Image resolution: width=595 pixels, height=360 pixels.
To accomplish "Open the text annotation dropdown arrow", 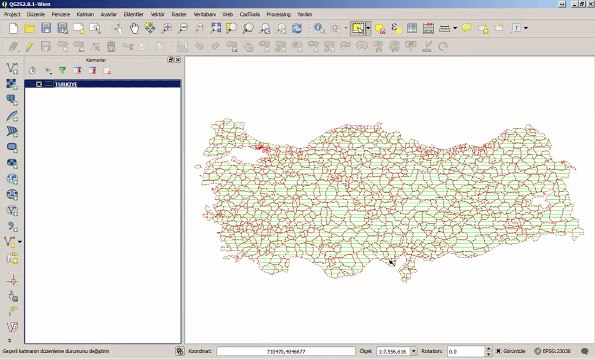I will coord(526,28).
